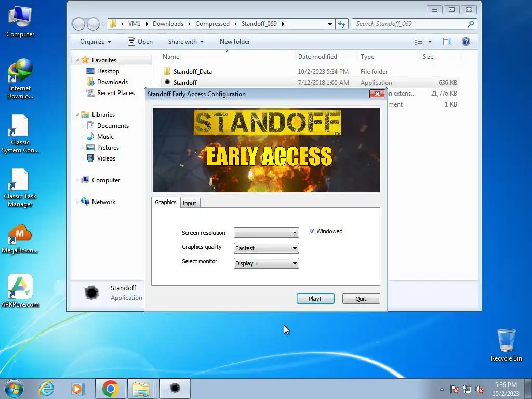
Task: Open Desktop in Favorites
Action: [108, 71]
